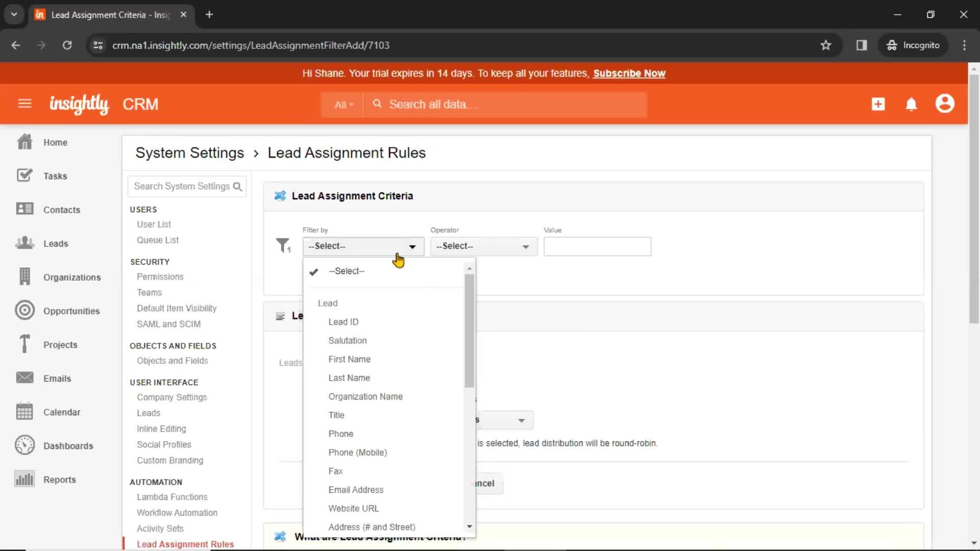Click the Subscribe Now trial link
The height and width of the screenshot is (551, 980).
point(629,73)
